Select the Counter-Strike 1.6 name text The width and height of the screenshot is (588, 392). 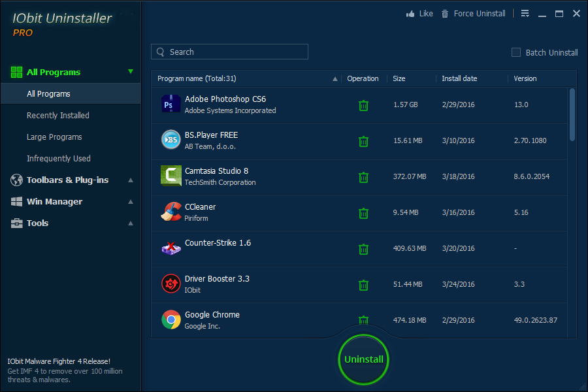pos(218,243)
